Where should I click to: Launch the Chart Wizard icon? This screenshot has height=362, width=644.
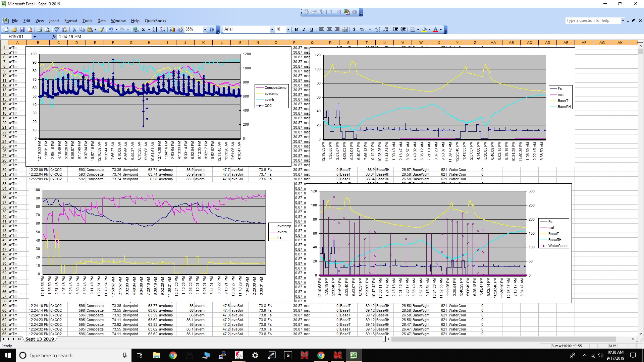pyautogui.click(x=172, y=29)
